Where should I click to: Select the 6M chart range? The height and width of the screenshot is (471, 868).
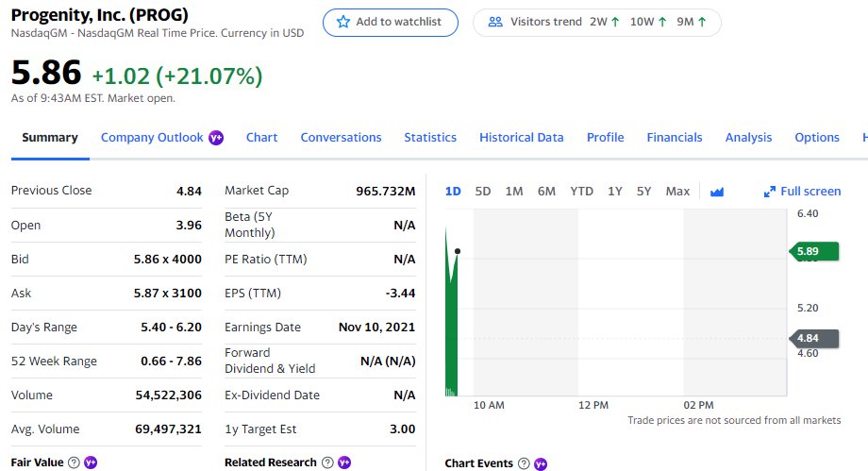click(x=546, y=192)
